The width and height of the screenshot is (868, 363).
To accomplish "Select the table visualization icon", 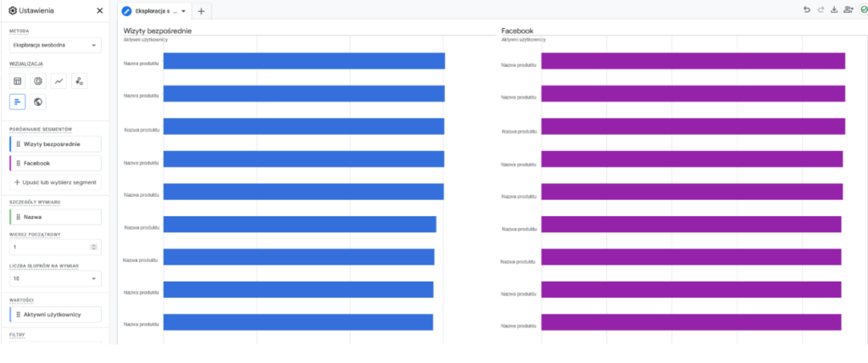I will (18, 81).
